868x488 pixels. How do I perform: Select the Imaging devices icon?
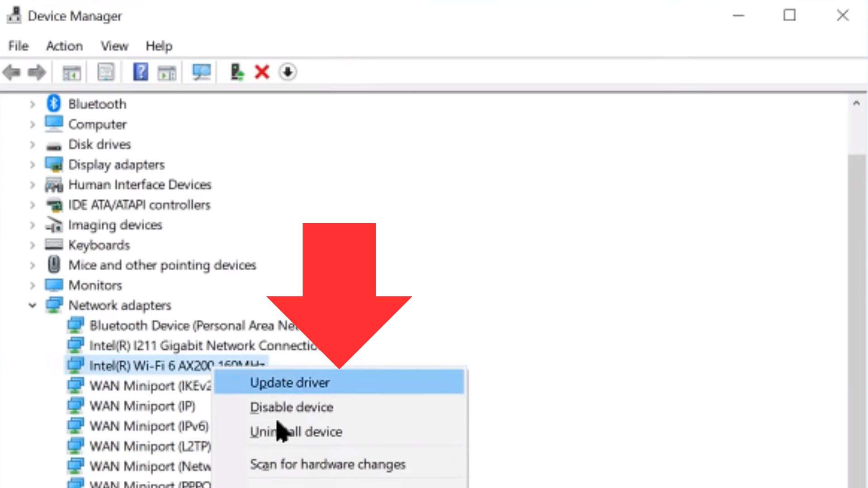(54, 225)
